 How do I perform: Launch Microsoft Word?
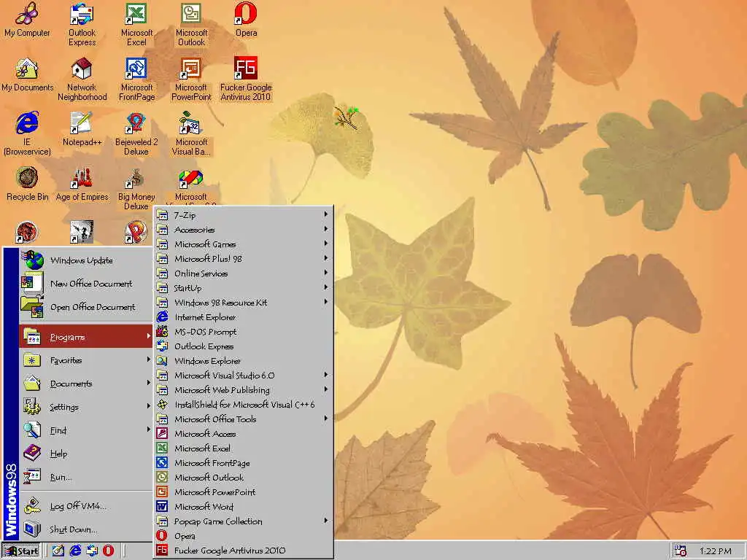click(243, 507)
